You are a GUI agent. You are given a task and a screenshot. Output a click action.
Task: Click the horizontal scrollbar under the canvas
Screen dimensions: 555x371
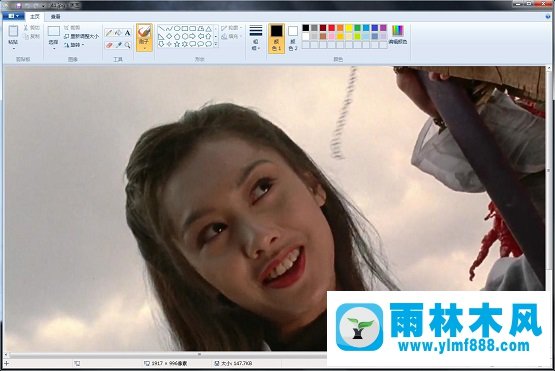pyautogui.click(x=166, y=354)
